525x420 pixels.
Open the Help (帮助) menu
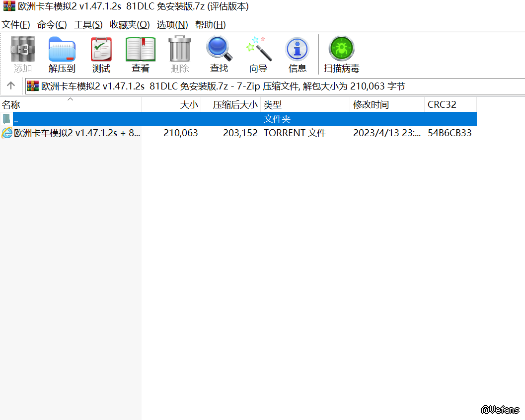211,24
